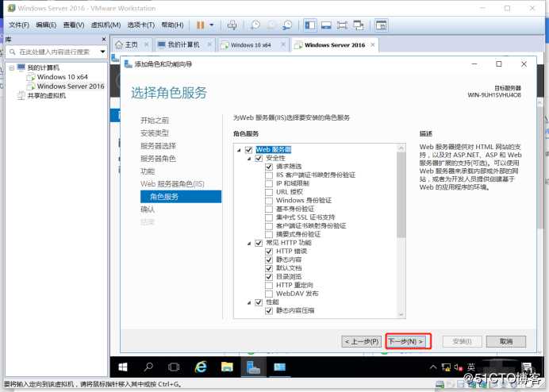The image size is (549, 392).
Task: Uncheck the 静态内容压缩 checkbox
Action: (x=269, y=311)
